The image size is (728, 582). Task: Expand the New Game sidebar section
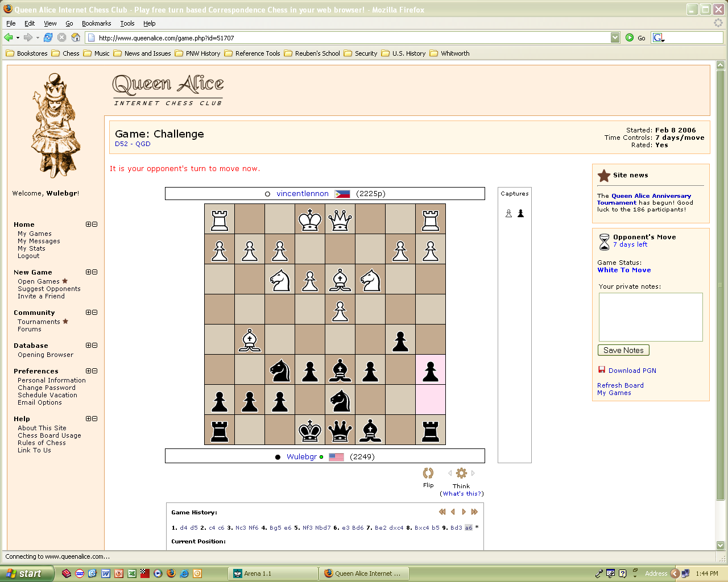(88, 272)
